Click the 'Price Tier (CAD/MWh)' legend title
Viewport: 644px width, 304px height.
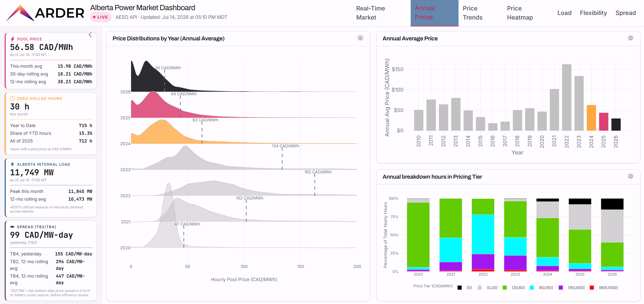click(x=433, y=286)
